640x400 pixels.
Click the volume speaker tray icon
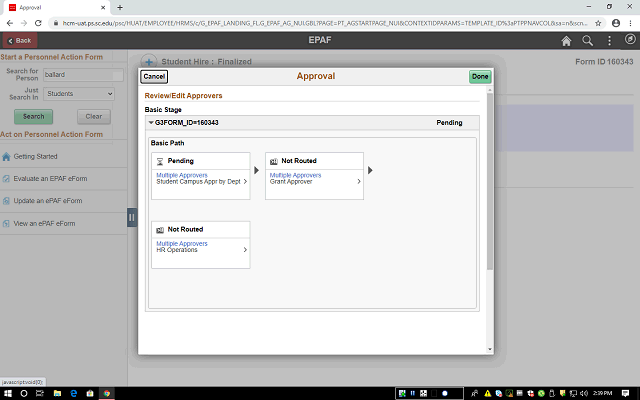[x=584, y=393]
